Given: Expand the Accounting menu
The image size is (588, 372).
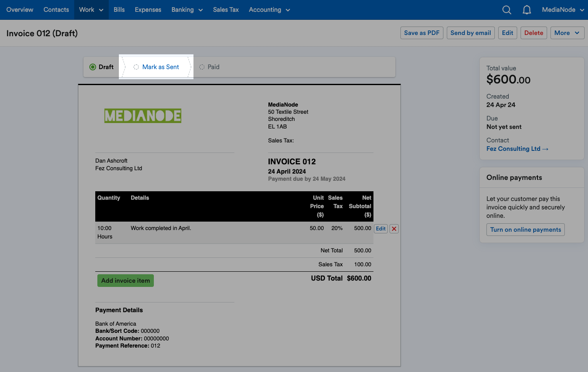Looking at the screenshot, I should [269, 10].
